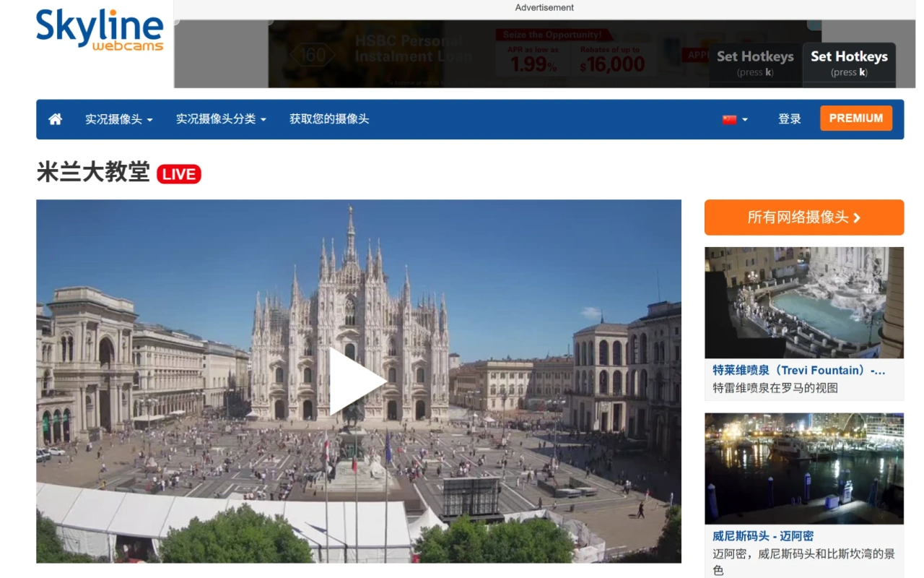Expand the 实况摄像头分类 dropdown
The width and height of the screenshot is (924, 578).
[221, 119]
